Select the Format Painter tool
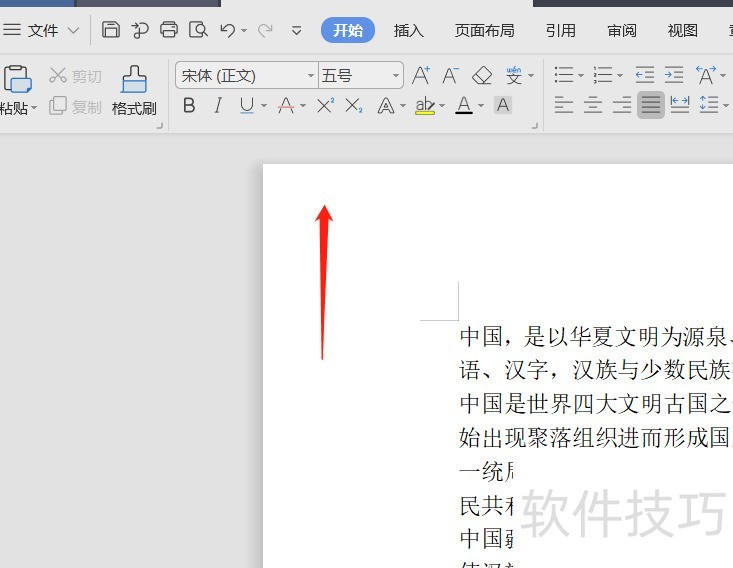The height and width of the screenshot is (568, 733). pyautogui.click(x=134, y=91)
